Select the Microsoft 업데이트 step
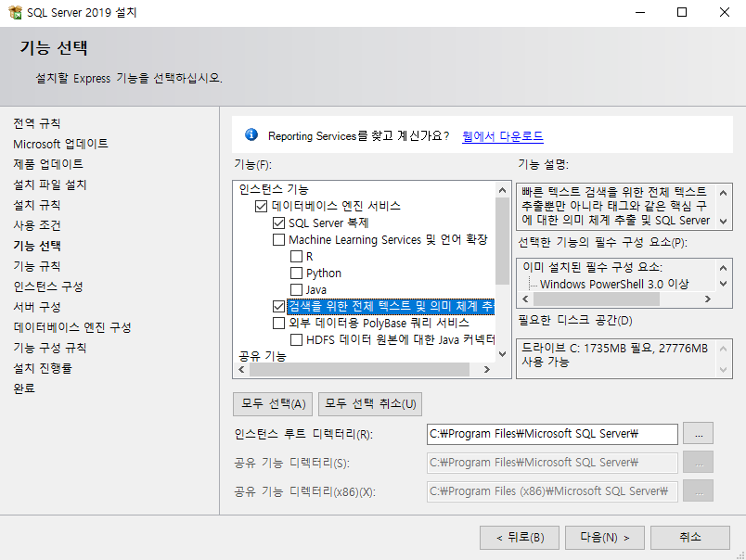The height and width of the screenshot is (560, 746). (60, 144)
